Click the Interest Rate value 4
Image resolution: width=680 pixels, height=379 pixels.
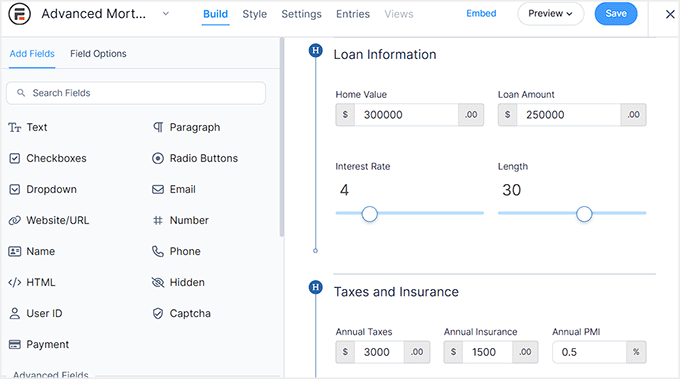344,190
